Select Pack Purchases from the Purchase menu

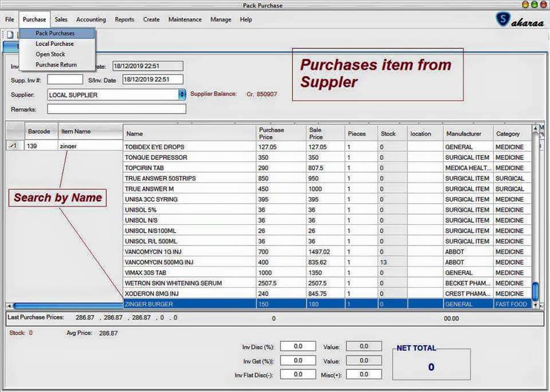click(57, 33)
